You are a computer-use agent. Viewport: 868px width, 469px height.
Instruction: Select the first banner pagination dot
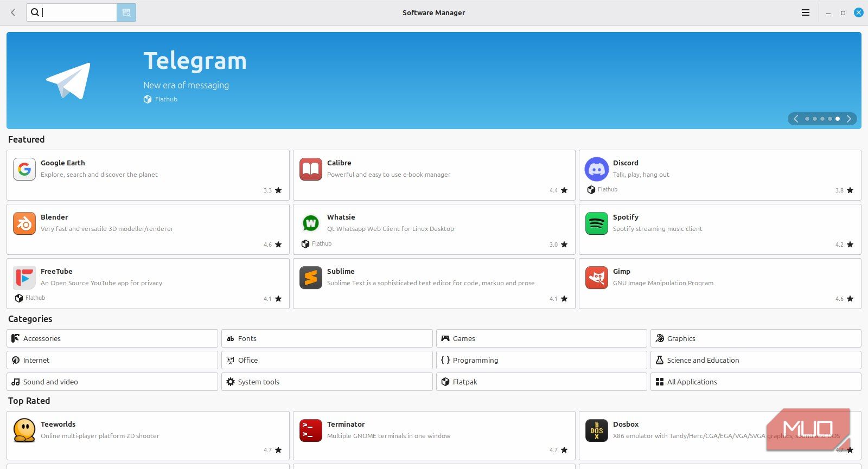(807, 119)
